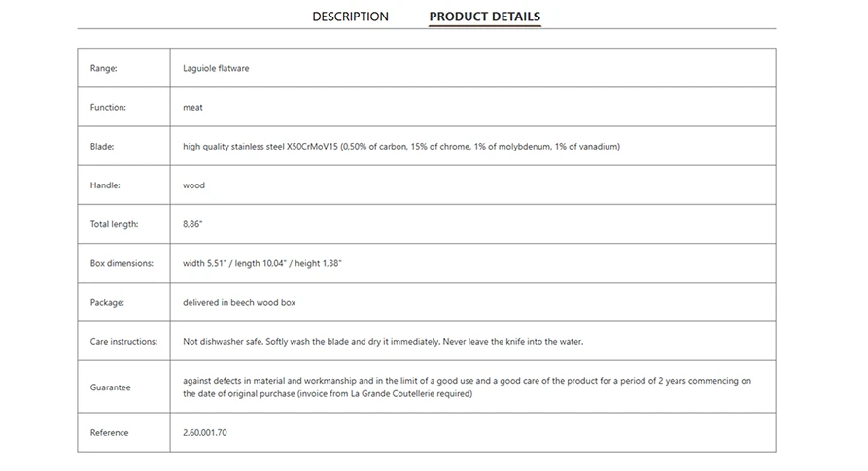Select the PRODUCT DETAILS tab
Viewport: 868px width, 471px height.
(485, 17)
